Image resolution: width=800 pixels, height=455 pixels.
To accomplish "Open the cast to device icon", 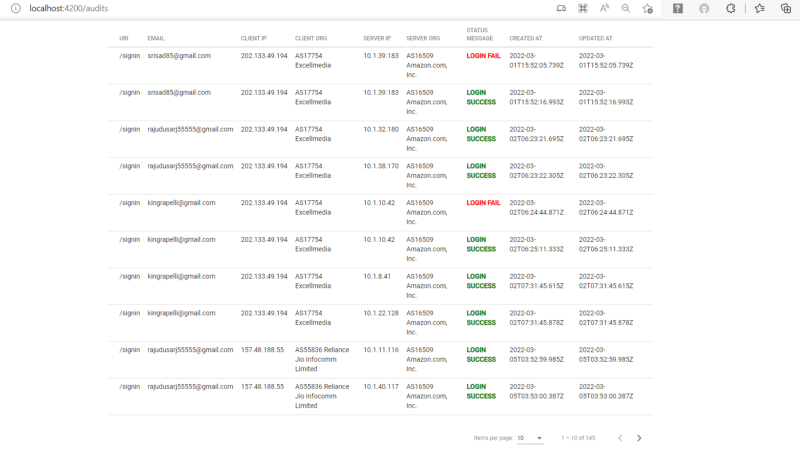I will (x=561, y=8).
